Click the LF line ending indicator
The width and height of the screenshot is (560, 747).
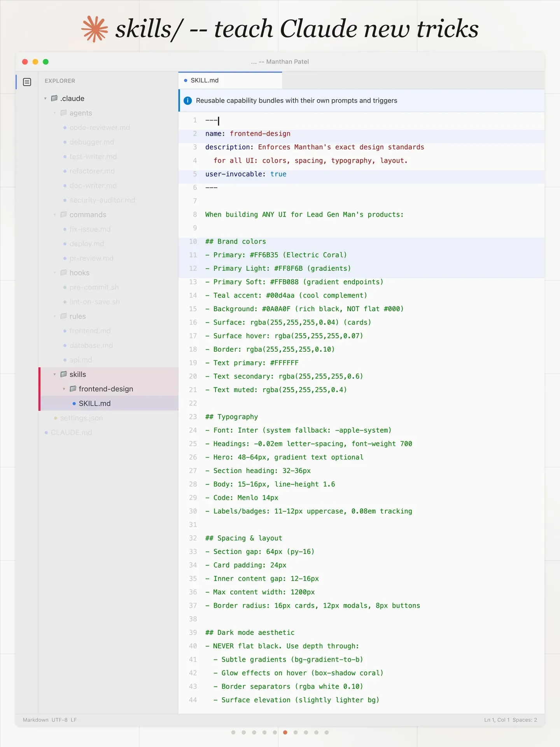[73, 720]
